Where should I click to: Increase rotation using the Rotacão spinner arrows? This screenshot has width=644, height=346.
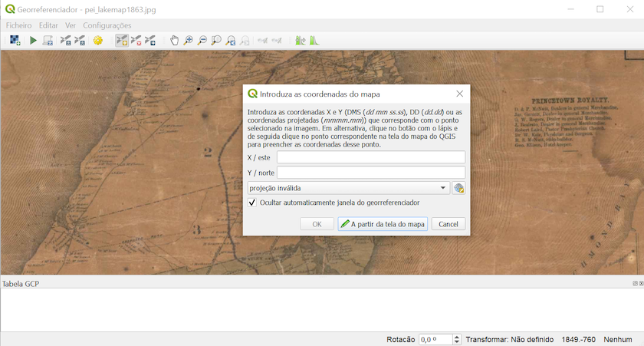[x=458, y=336]
